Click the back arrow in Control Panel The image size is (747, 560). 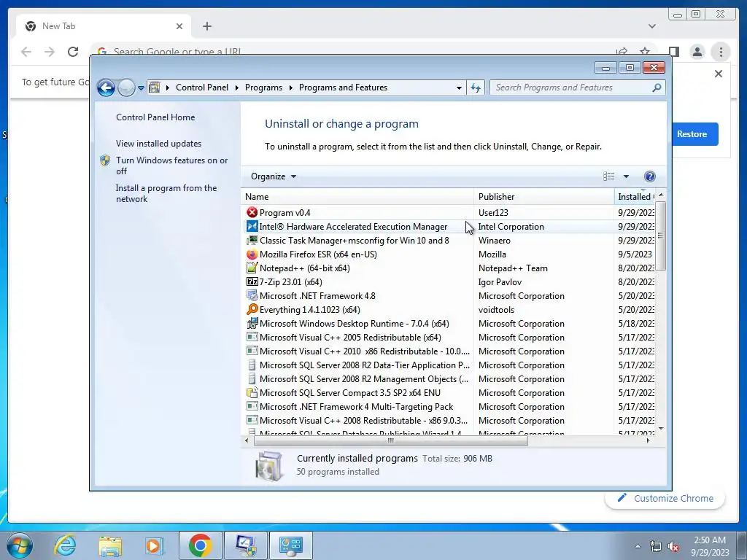click(x=106, y=87)
